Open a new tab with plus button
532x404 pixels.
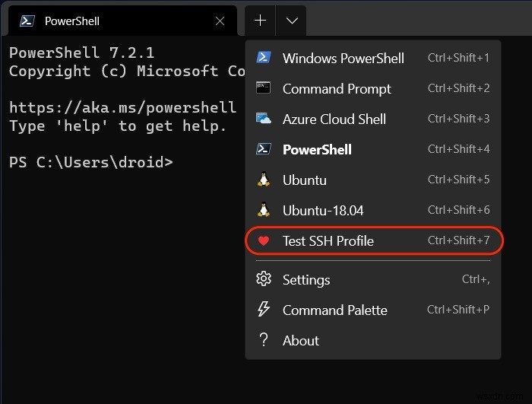click(260, 21)
